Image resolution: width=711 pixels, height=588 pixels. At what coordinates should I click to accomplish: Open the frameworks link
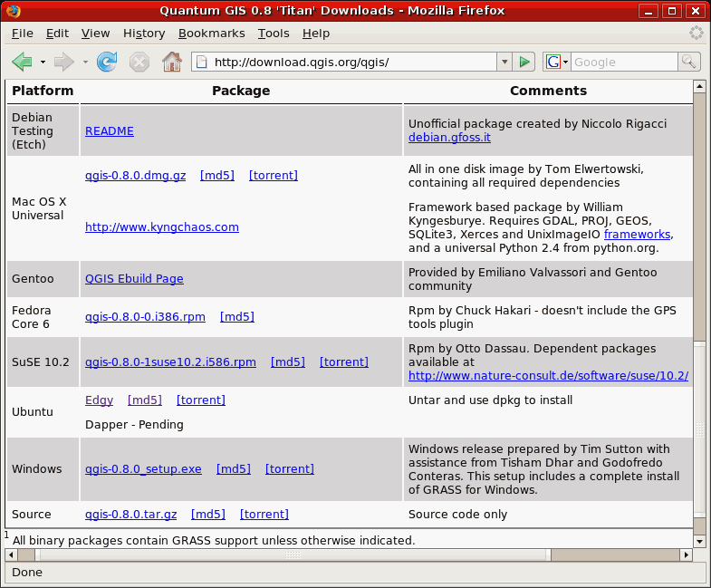[637, 235]
